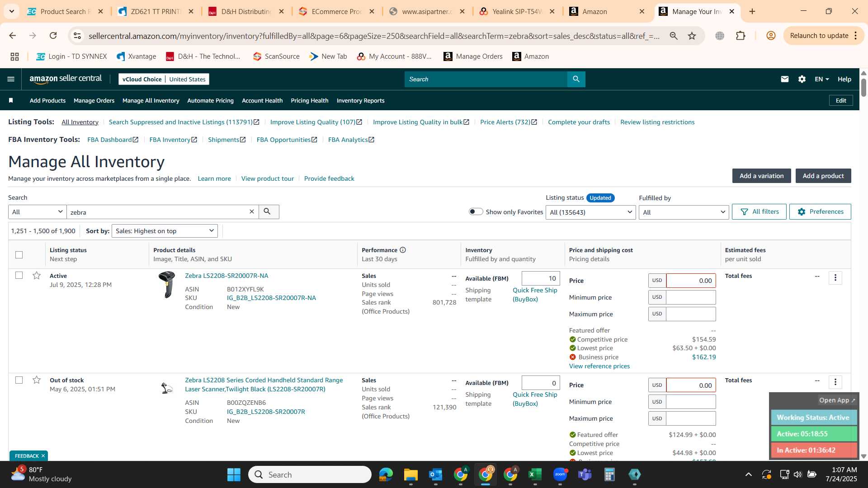Open the apps grid in bookmarks bar
868x488 pixels.
(x=14, y=56)
